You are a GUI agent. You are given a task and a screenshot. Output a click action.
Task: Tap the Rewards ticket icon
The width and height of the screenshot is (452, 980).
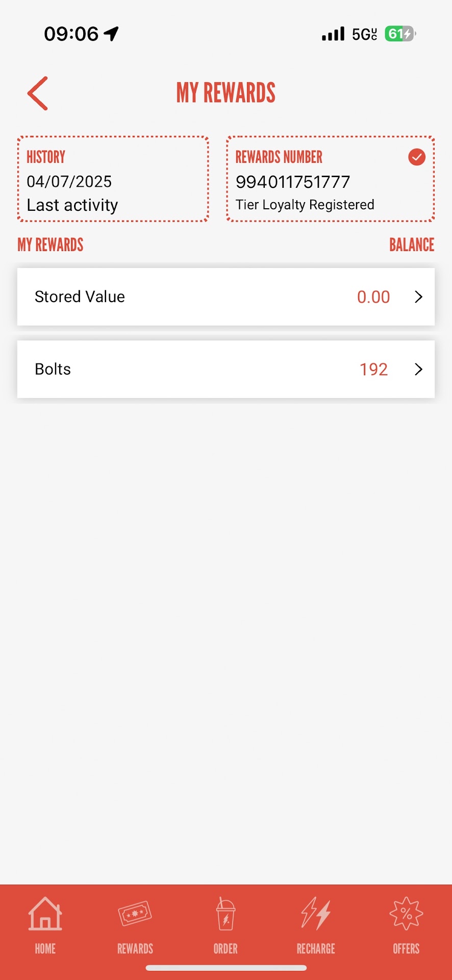tap(135, 914)
